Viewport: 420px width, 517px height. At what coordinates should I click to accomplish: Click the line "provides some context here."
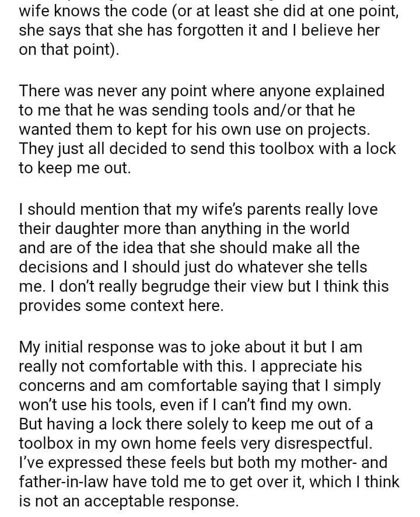click(121, 306)
